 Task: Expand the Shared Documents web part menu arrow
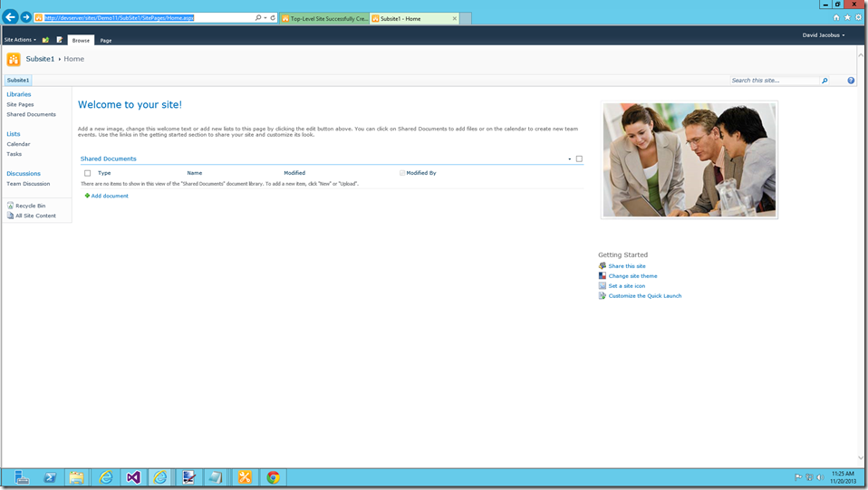tap(570, 159)
